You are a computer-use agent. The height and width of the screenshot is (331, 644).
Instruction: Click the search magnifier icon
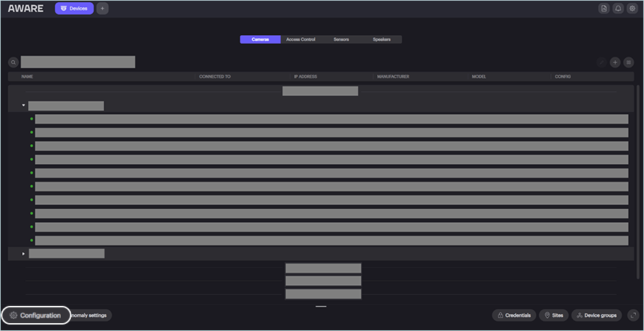click(x=13, y=62)
